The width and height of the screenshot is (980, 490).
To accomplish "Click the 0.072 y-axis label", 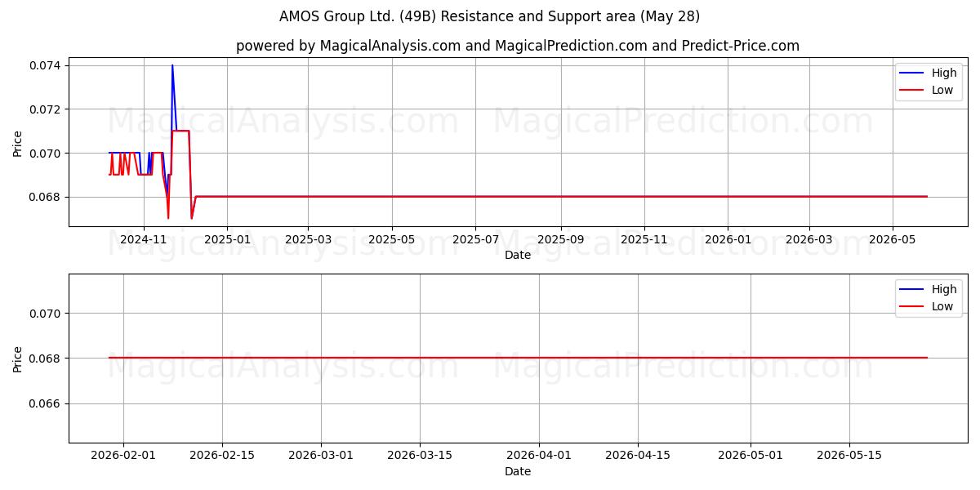I will (x=46, y=109).
